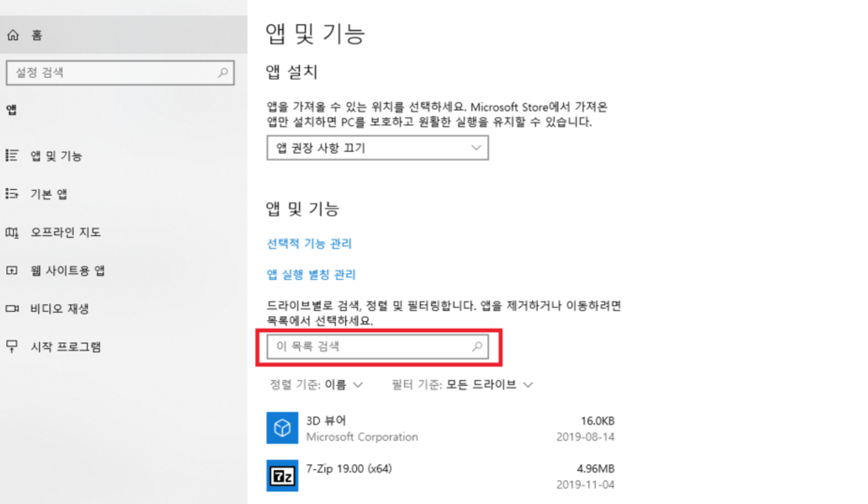The height and width of the screenshot is (504, 868).
Task: Click the 웹 사이트용 앱 icon
Action: pyautogui.click(x=12, y=270)
